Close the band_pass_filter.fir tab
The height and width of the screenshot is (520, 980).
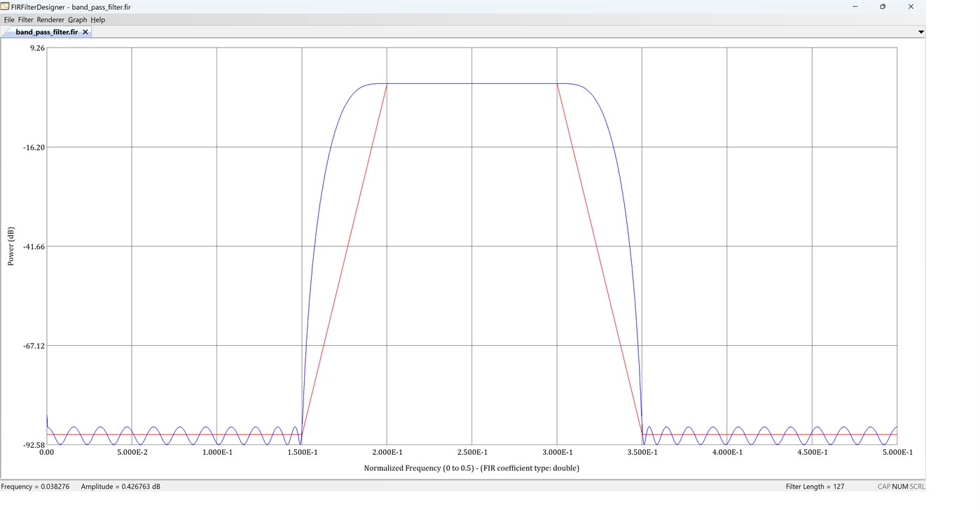pyautogui.click(x=85, y=32)
